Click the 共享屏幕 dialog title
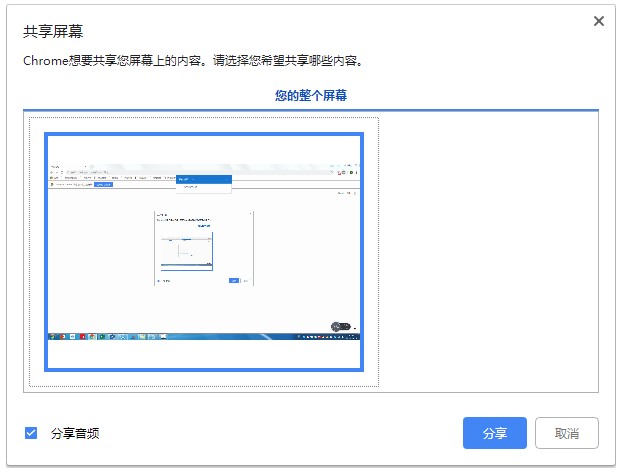622x474 pixels. coord(52,32)
